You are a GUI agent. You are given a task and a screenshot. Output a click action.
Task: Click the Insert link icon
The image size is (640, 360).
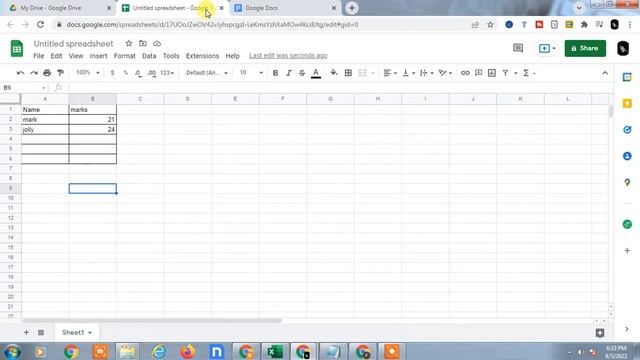click(465, 73)
